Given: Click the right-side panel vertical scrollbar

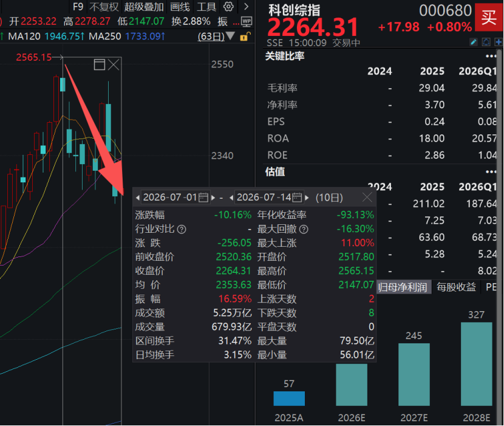Looking at the screenshot, I should tap(500, 236).
